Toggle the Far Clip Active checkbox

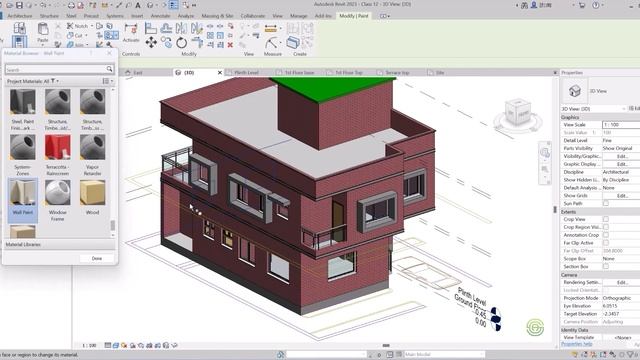tap(606, 243)
